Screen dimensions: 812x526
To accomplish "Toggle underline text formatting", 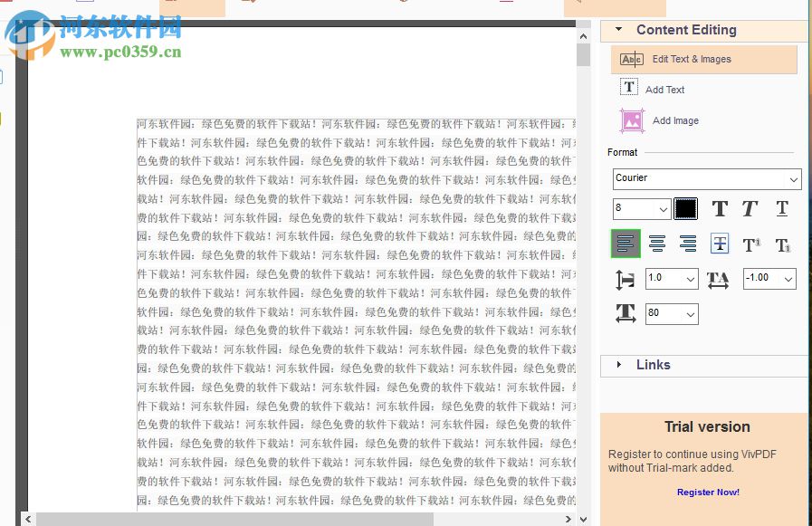I will (x=782, y=208).
